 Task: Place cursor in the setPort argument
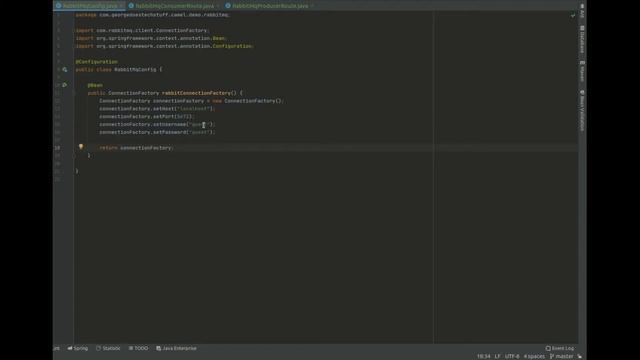click(x=182, y=116)
